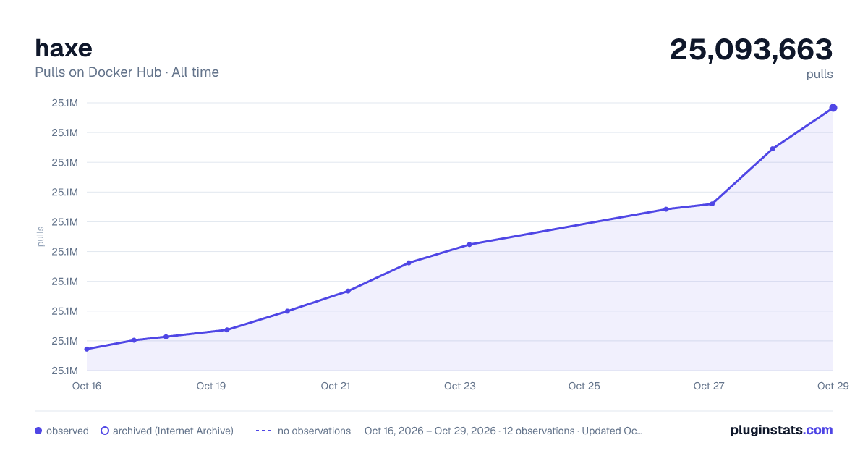The height and width of the screenshot is (456, 868).
Task: Click the date range and 12 observations text
Action: (503, 431)
